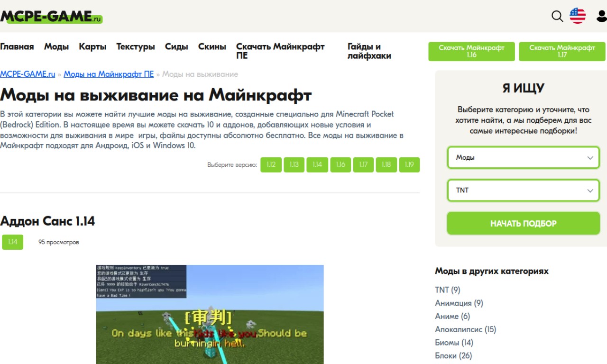The width and height of the screenshot is (607, 364).
Task: Switch language via the US flag icon
Action: 578,16
